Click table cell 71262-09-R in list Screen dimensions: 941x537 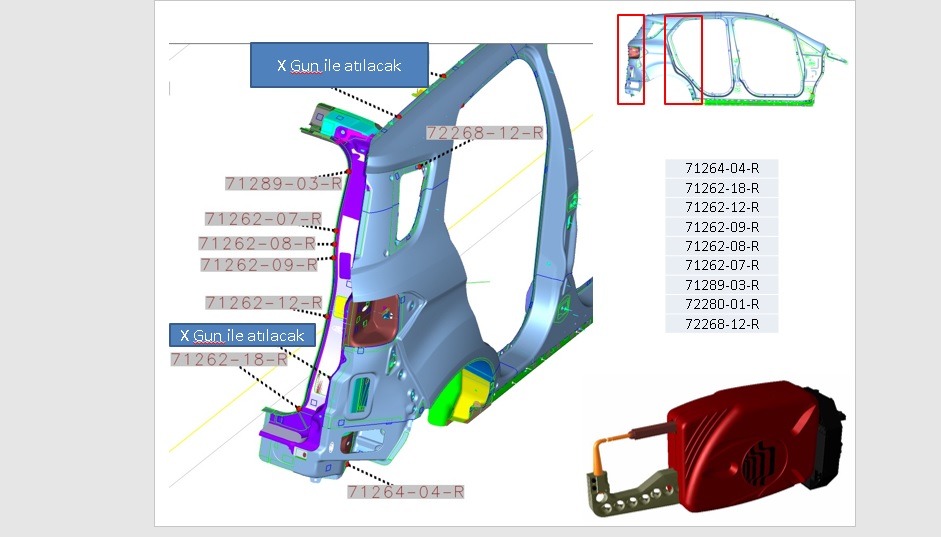[x=722, y=227]
